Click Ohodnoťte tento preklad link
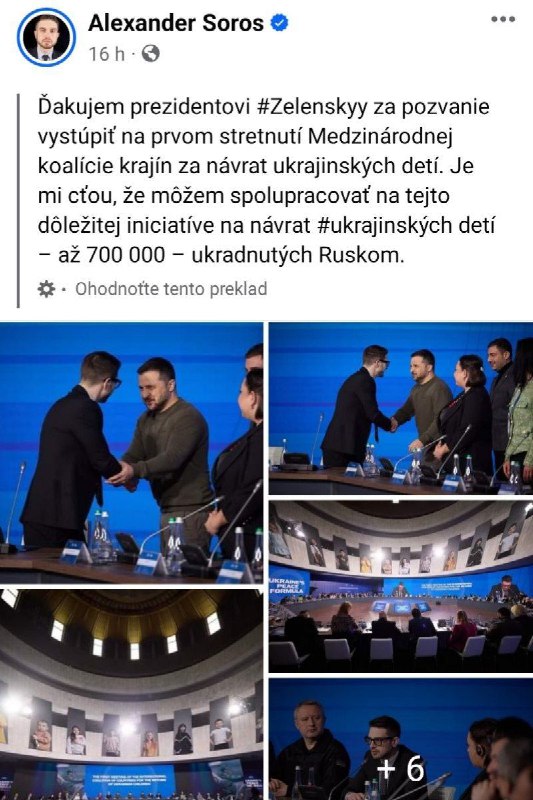 [171, 289]
